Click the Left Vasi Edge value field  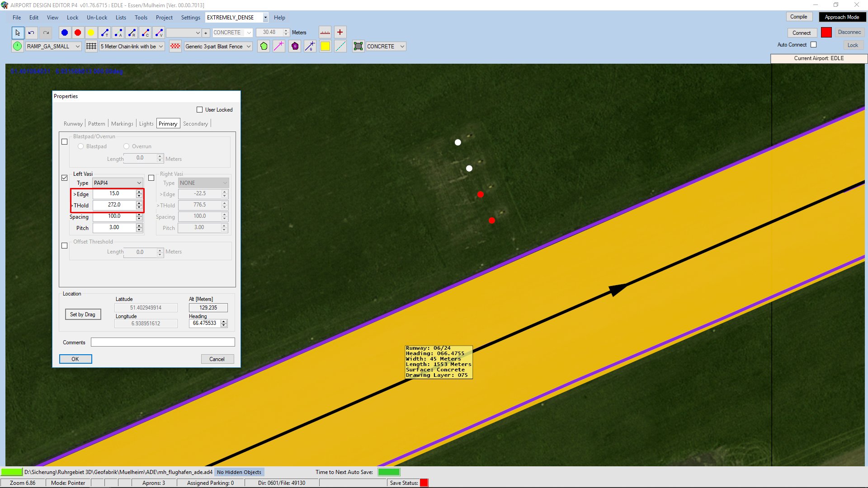tap(114, 194)
